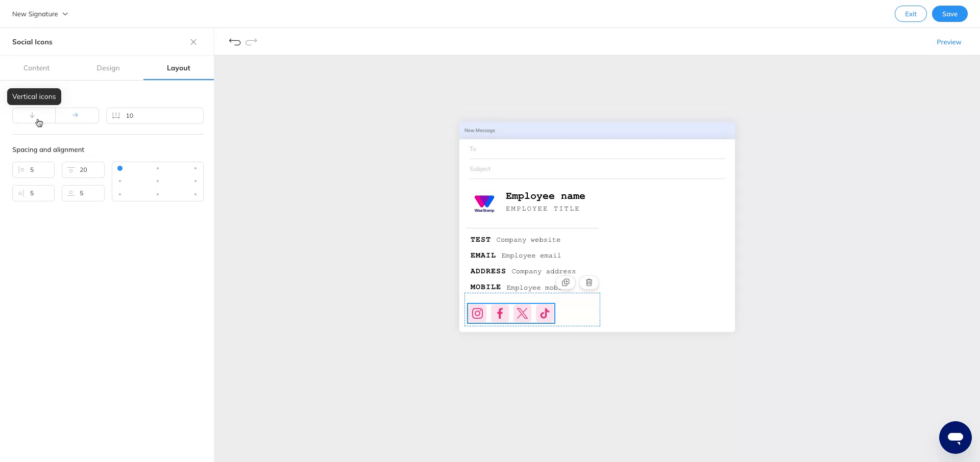The height and width of the screenshot is (462, 980).
Task: Click the X (Twitter) icon in the signature
Action: tap(522, 313)
